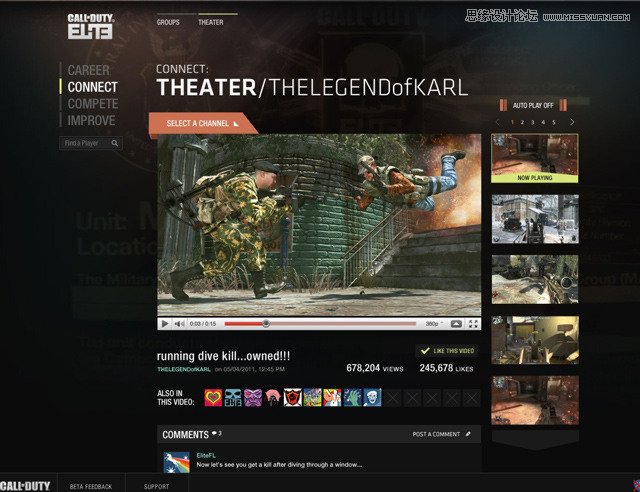Select the white skull face on blue avatar
The height and width of the screenshot is (492, 640).
click(x=372, y=397)
